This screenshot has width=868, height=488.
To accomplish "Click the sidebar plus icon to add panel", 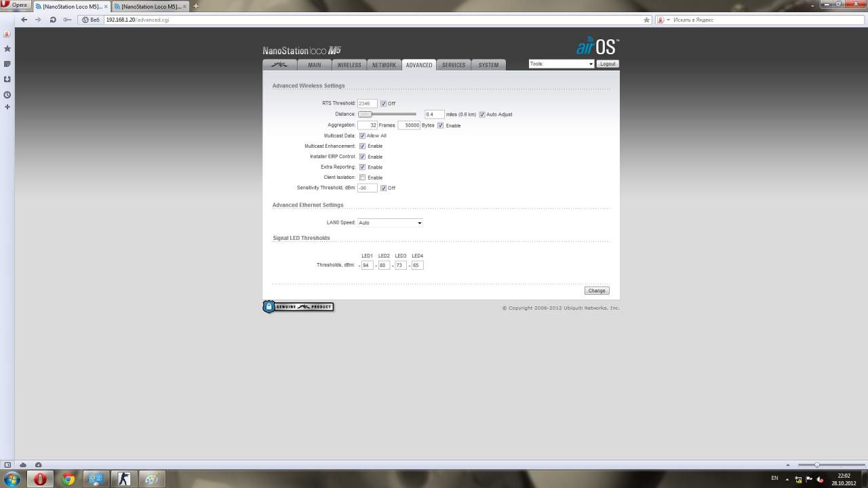I will (7, 107).
